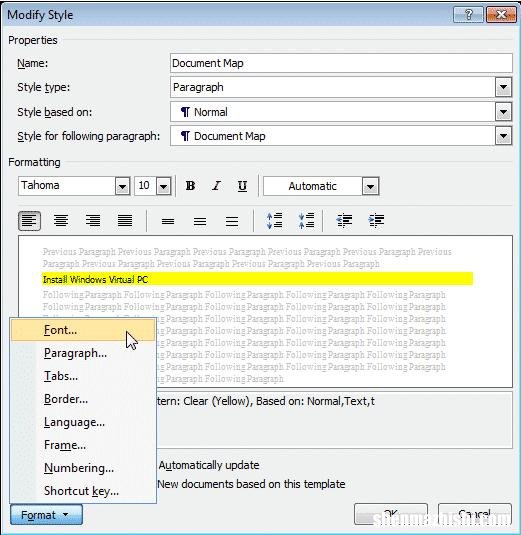Screen dimensions: 521x535
Task: Select single line spacing option
Action: pyautogui.click(x=168, y=221)
